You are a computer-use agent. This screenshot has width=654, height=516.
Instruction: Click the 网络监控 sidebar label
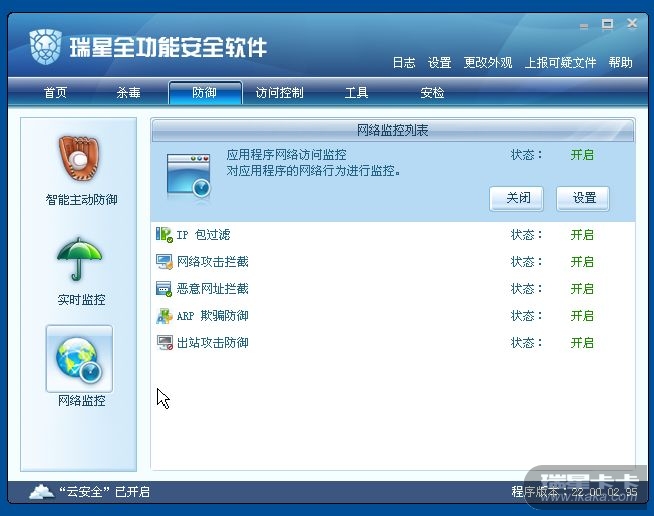pos(81,401)
